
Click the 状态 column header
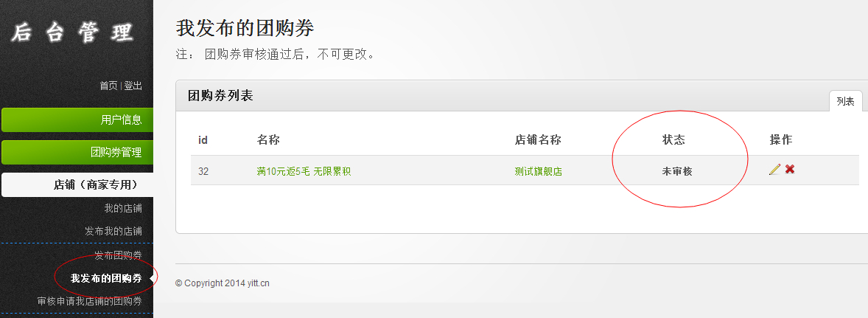[673, 139]
